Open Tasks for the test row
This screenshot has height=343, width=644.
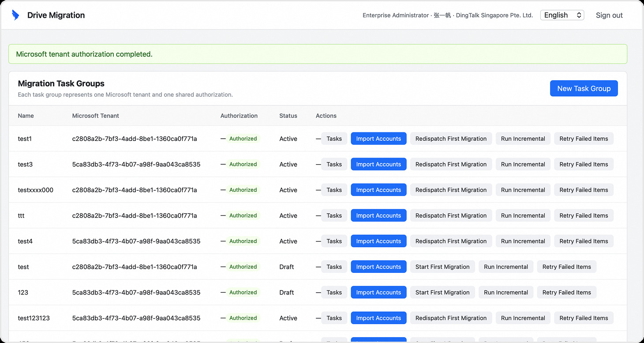[334, 267]
